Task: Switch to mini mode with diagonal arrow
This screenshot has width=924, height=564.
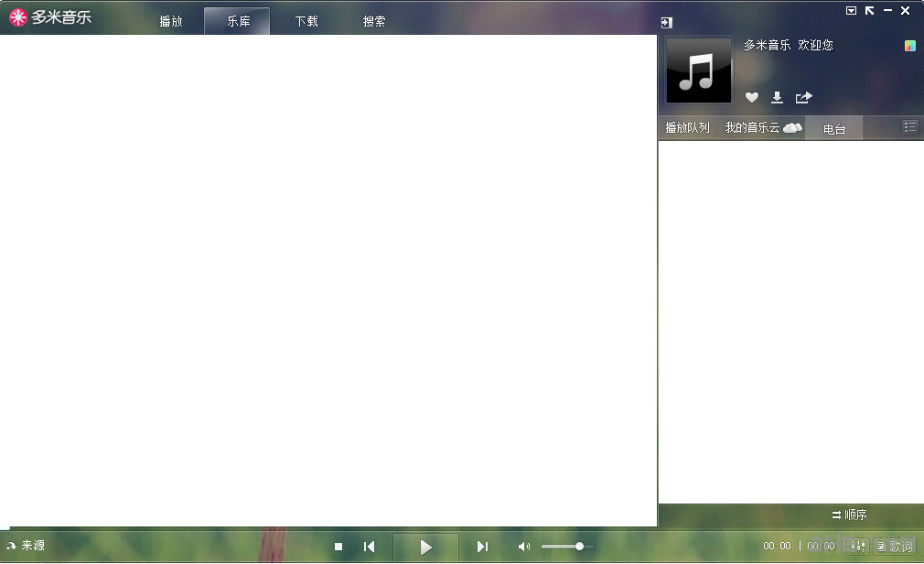Action: coord(869,11)
